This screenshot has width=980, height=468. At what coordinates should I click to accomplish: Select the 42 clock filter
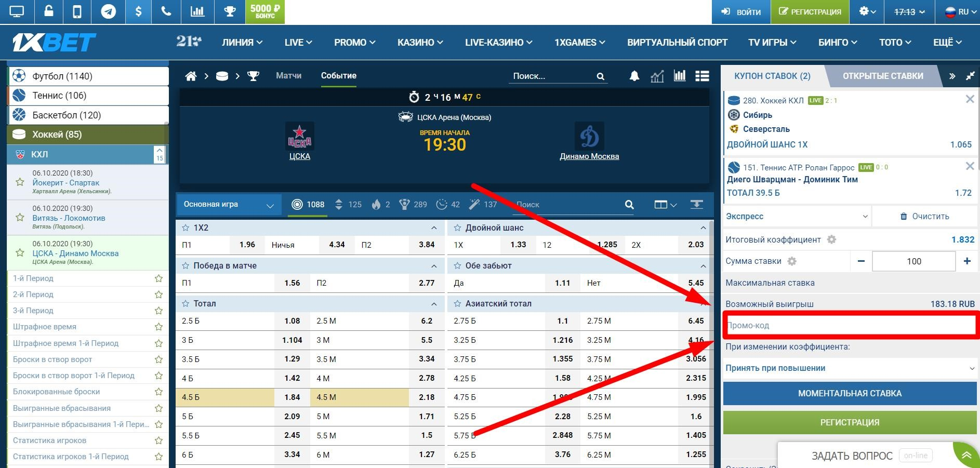(x=448, y=205)
